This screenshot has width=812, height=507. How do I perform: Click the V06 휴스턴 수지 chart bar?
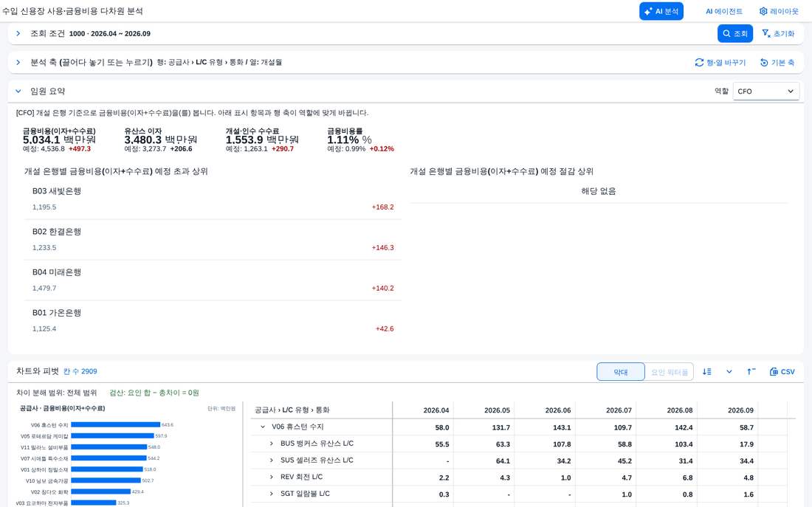point(115,424)
